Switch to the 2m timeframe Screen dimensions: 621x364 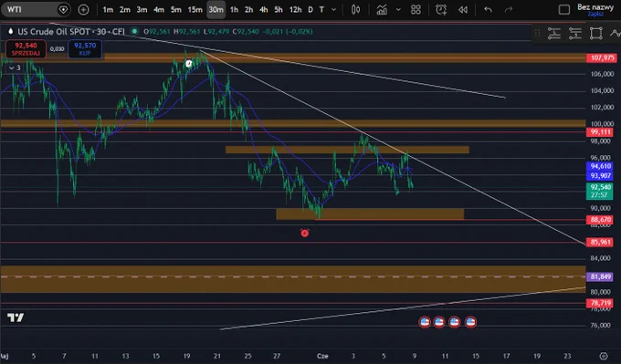pyautogui.click(x=125, y=9)
